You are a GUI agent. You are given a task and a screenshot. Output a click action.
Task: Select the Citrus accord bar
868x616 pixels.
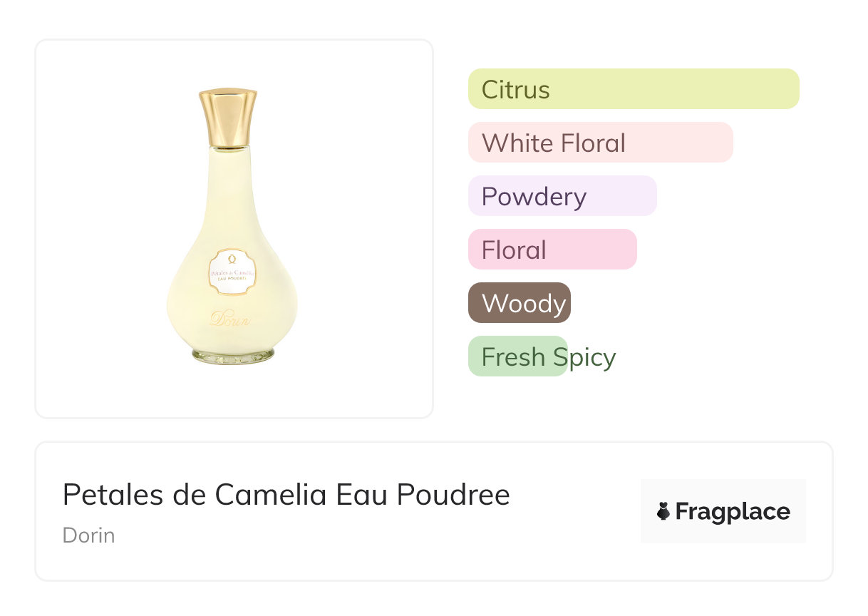(x=633, y=89)
